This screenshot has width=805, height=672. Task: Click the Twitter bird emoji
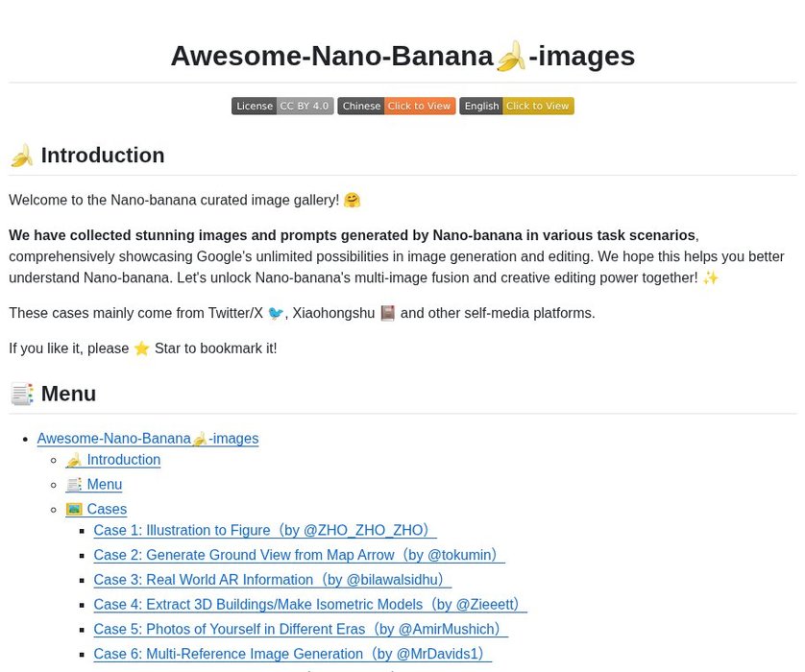pyautogui.click(x=276, y=313)
